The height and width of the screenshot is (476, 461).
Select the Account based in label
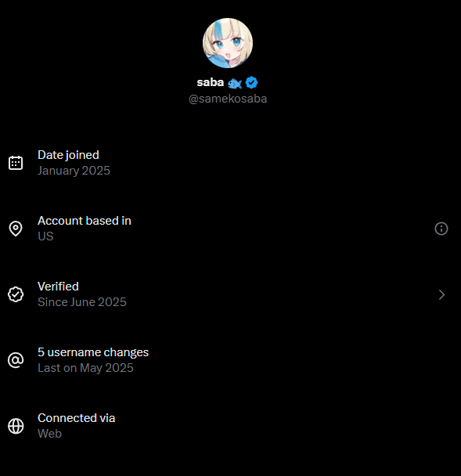85,221
